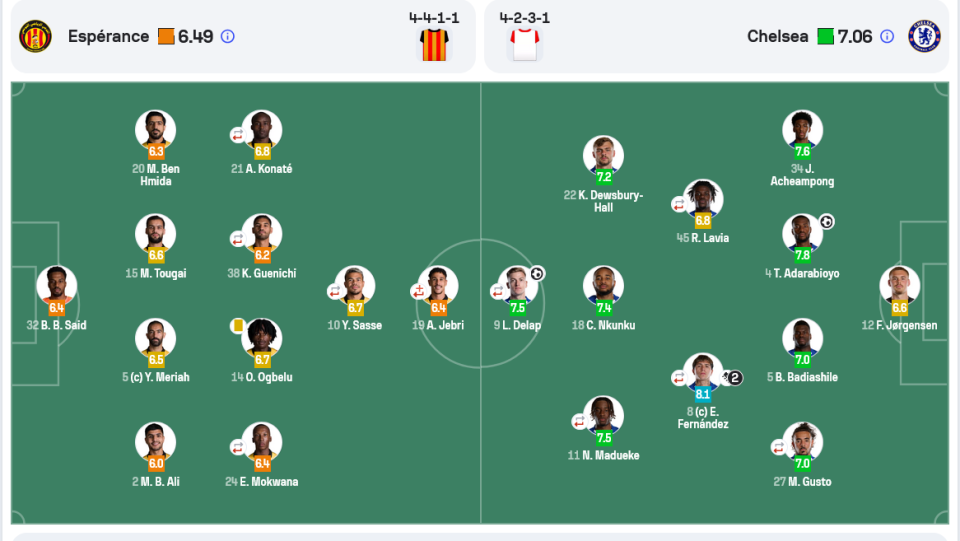The image size is (960, 541).
Task: Open info icon beside Chelsea rating 7.06
Action: [x=887, y=37]
